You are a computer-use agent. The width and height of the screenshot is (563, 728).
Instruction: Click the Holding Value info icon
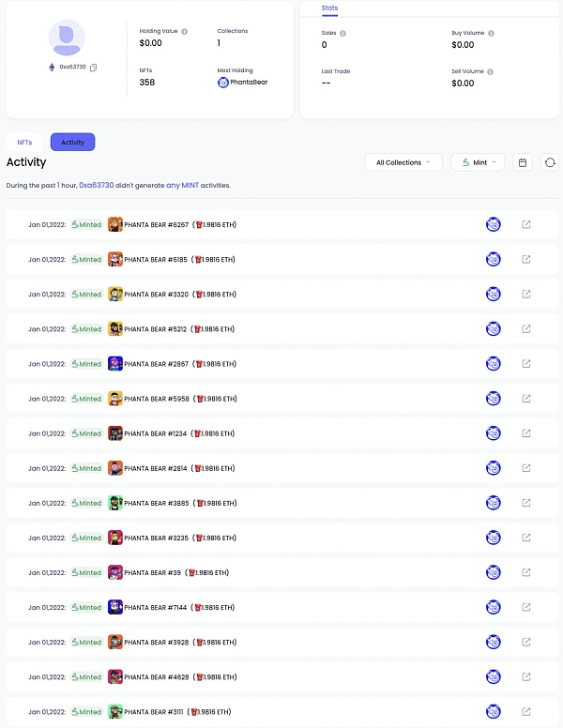click(x=184, y=31)
